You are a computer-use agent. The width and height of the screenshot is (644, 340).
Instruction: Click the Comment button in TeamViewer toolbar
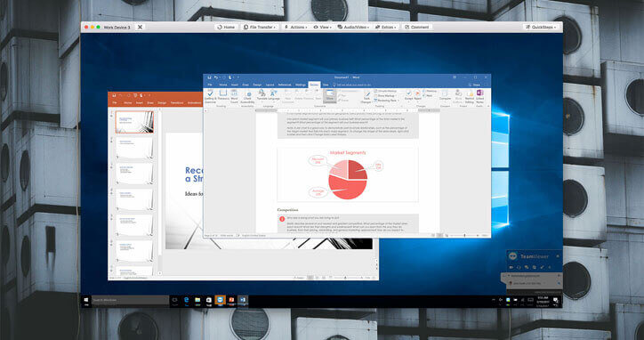(417, 27)
